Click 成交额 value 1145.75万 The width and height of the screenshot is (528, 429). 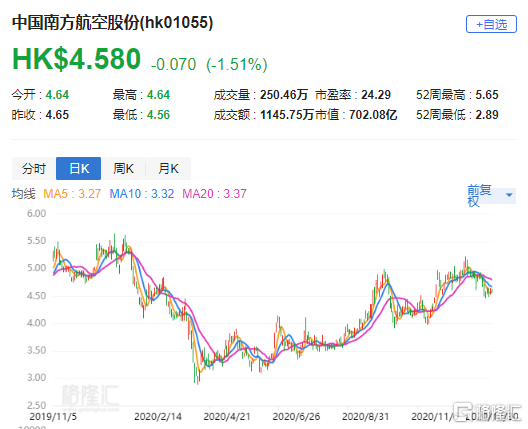[287, 115]
